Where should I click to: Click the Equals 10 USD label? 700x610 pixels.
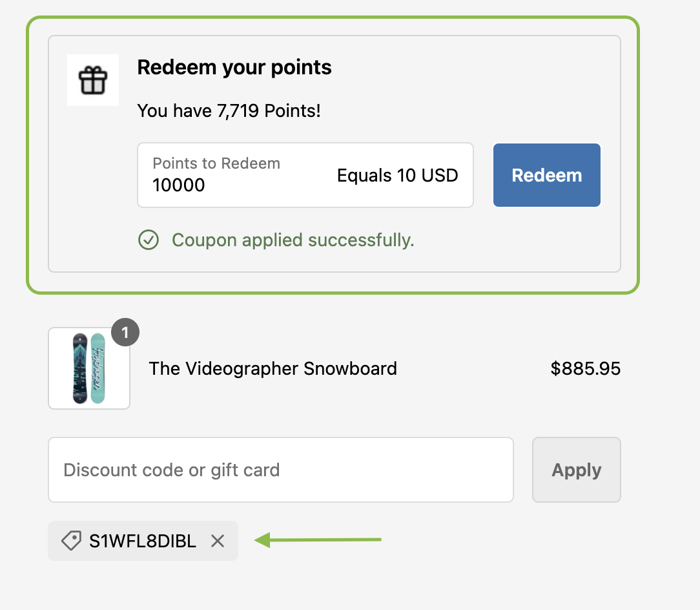coord(397,175)
